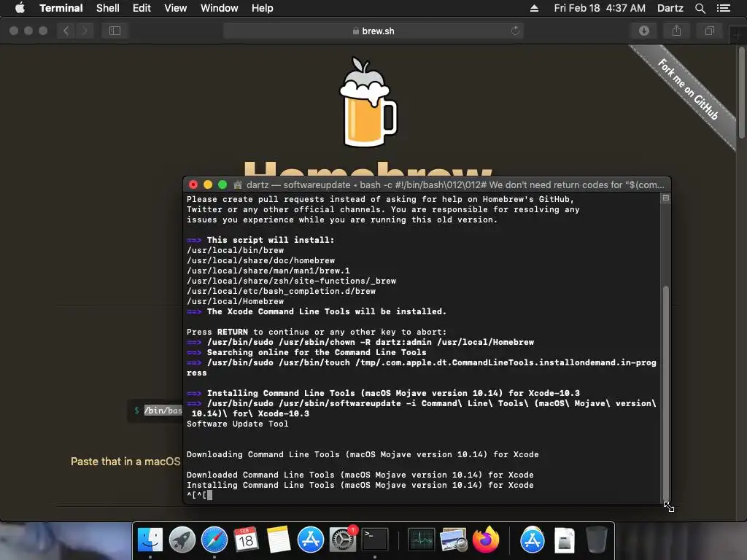This screenshot has width=747, height=560.
Task: Open the Terminal application menu
Action: tap(61, 8)
